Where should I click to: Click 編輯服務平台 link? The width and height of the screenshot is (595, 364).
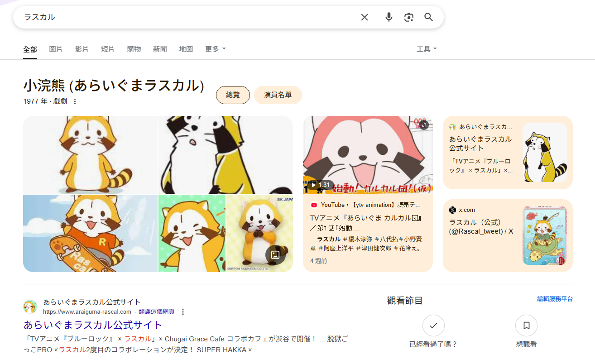tap(555, 299)
